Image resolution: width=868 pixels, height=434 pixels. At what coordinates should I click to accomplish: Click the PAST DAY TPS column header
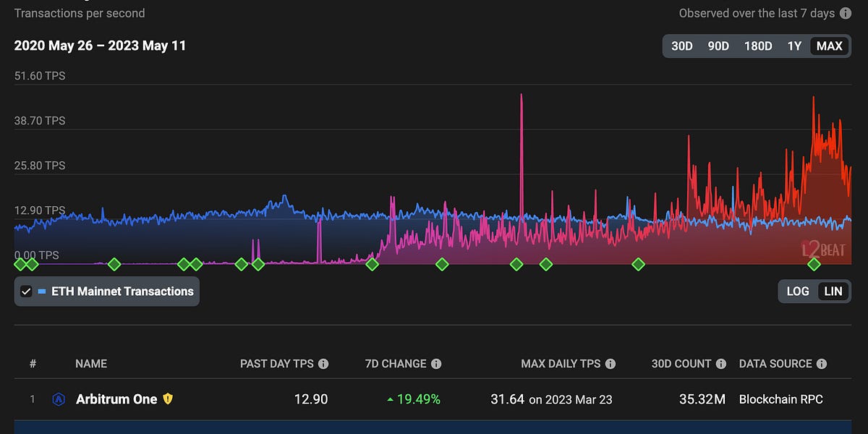click(278, 364)
